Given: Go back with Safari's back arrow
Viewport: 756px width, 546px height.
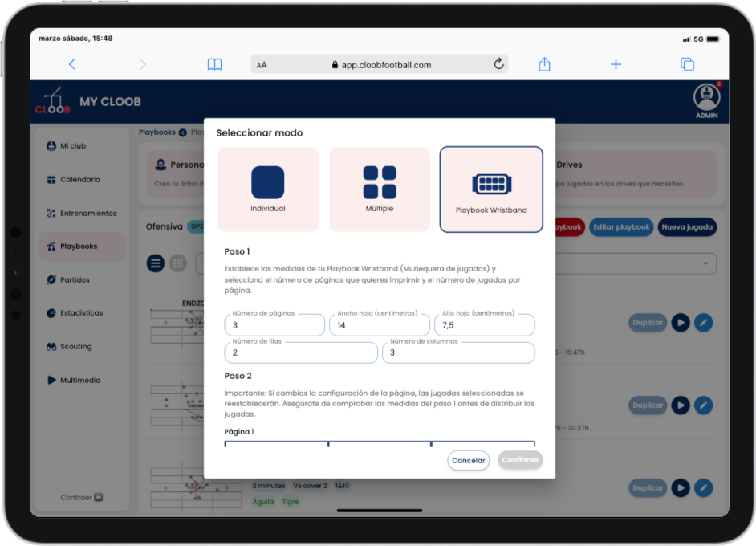Looking at the screenshot, I should 71,64.
